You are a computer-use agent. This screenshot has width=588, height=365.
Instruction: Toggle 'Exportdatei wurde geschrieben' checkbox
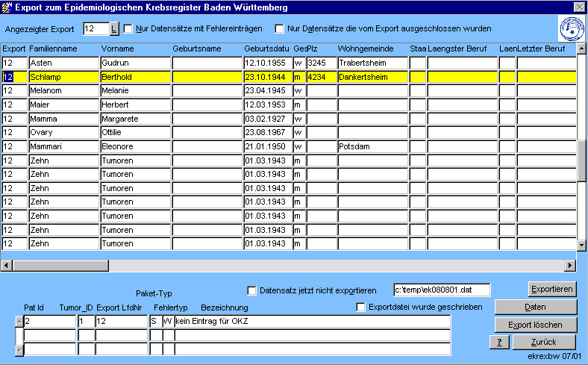pyautogui.click(x=361, y=307)
